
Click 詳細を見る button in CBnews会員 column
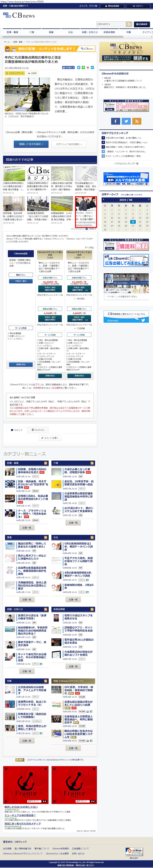click(21, 365)
